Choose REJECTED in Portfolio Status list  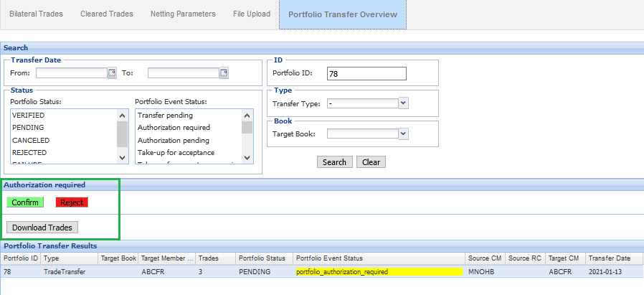(x=29, y=152)
